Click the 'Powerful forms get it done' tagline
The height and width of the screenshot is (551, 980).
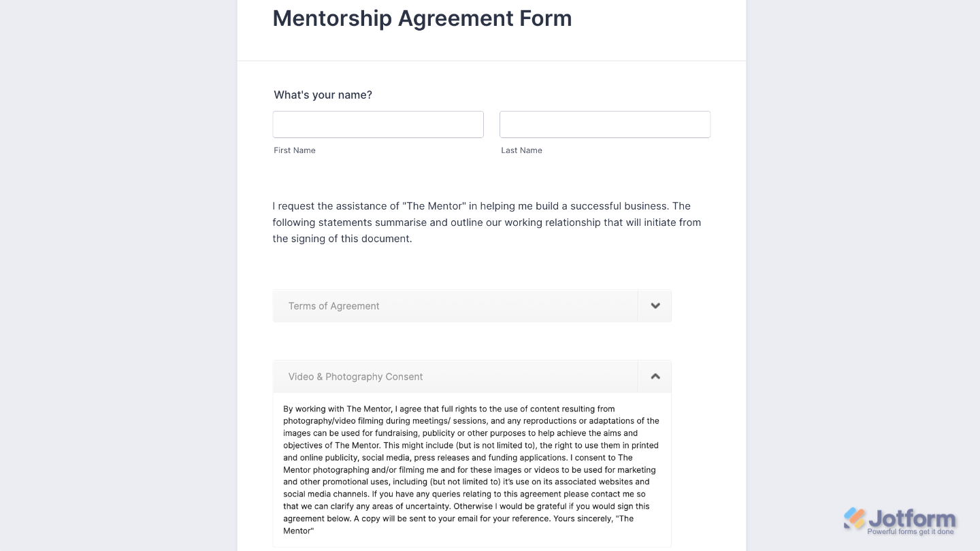click(911, 531)
